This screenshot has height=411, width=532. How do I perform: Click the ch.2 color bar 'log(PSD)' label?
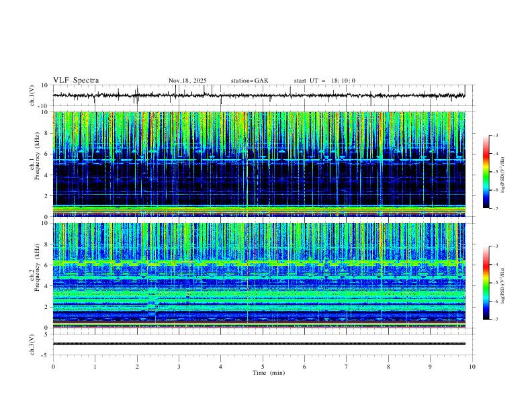[503, 285]
